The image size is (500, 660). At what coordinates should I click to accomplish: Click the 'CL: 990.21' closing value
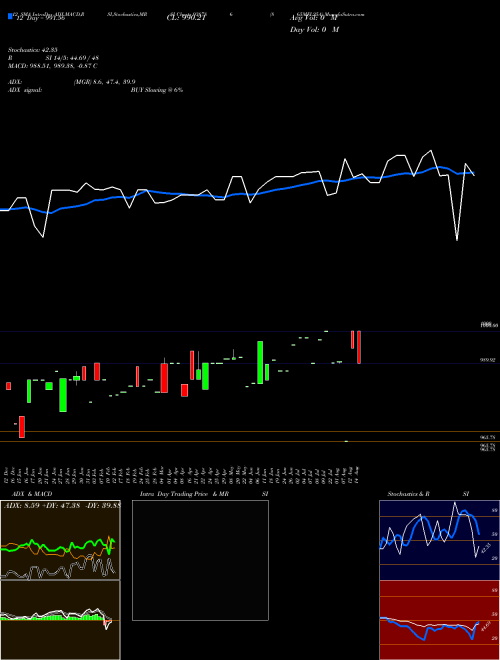186,18
